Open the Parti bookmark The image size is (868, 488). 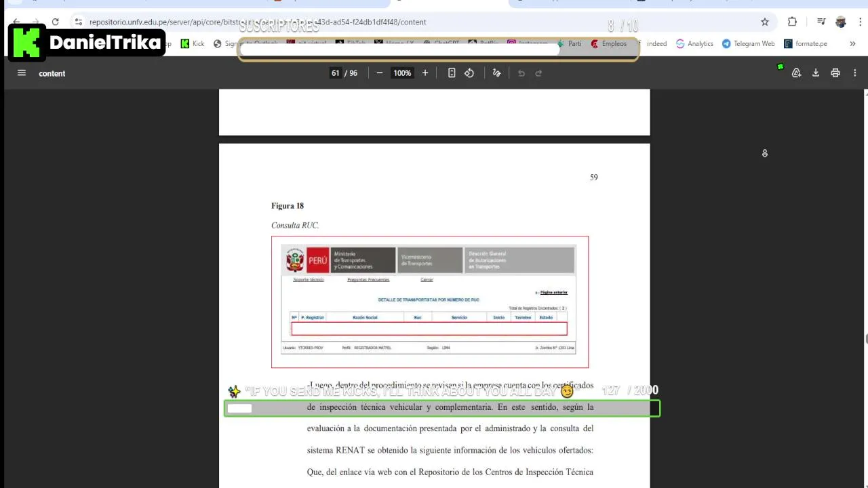569,43
